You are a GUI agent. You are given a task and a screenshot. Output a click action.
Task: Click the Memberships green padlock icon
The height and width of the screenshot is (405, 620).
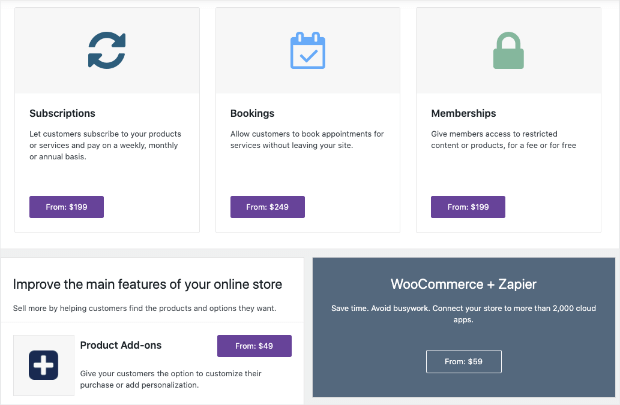coord(508,51)
